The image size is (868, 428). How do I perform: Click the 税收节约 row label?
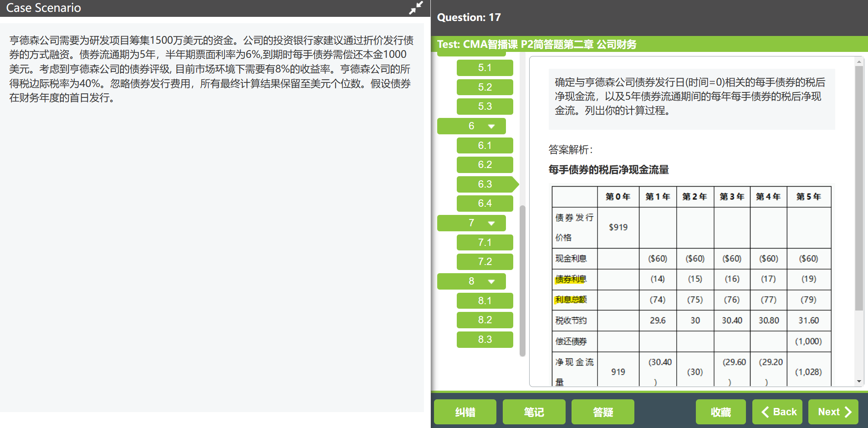click(571, 321)
